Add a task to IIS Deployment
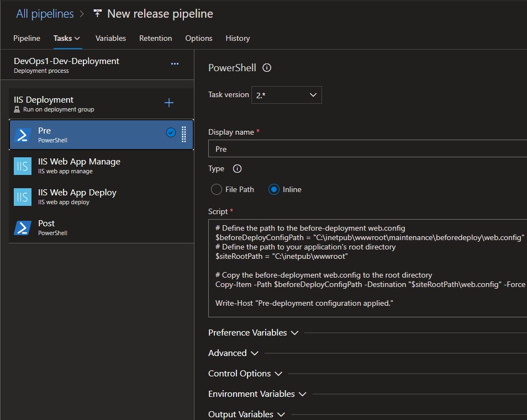The image size is (527, 420). pyautogui.click(x=168, y=103)
